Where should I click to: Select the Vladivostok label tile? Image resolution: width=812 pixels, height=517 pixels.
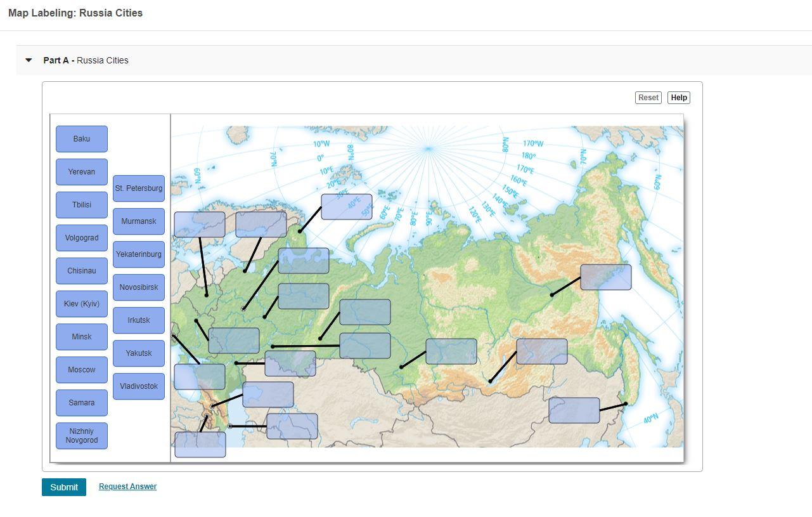(139, 386)
